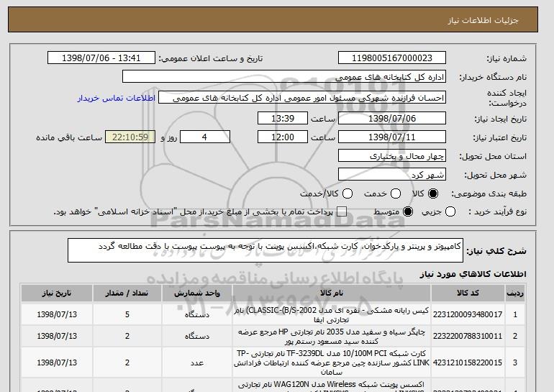554x392 pixels.
Task: Click the announcement date field 1398/07/06 - 13:41
Action: 101,58
